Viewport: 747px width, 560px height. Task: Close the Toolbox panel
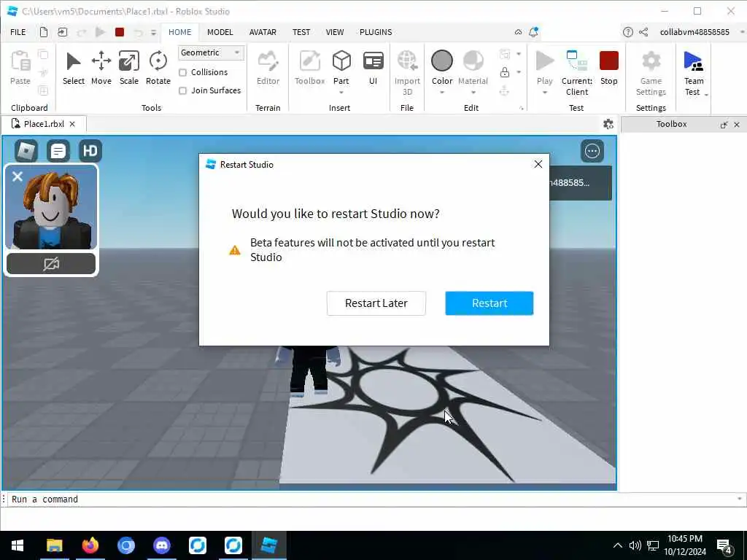click(737, 125)
